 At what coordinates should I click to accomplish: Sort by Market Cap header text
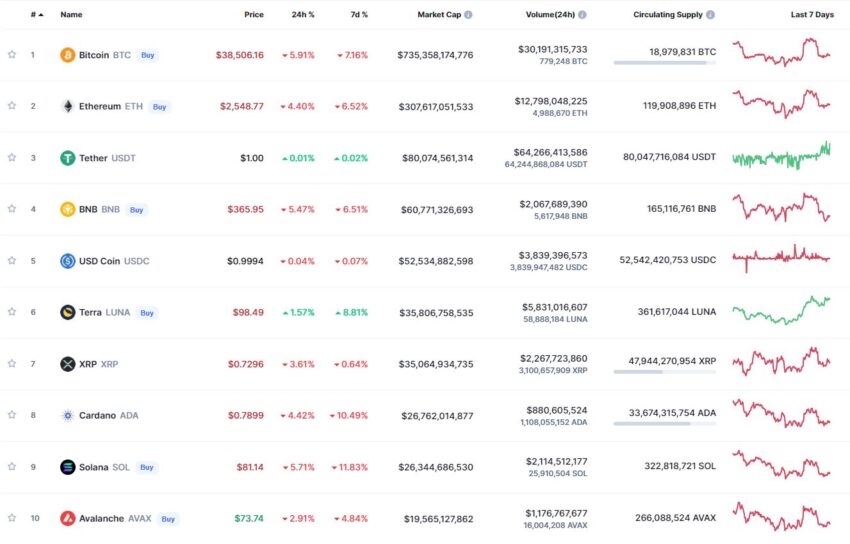(x=439, y=15)
